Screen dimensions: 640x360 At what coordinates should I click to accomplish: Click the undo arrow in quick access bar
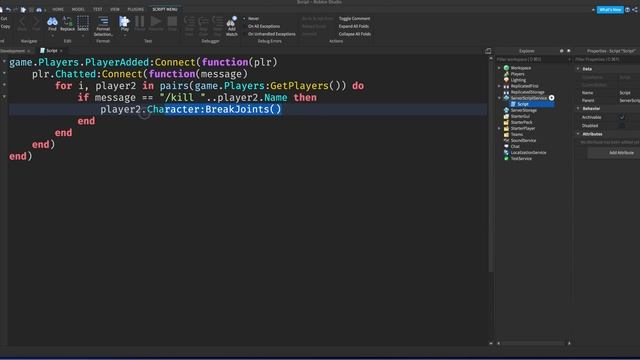(x=8, y=9)
